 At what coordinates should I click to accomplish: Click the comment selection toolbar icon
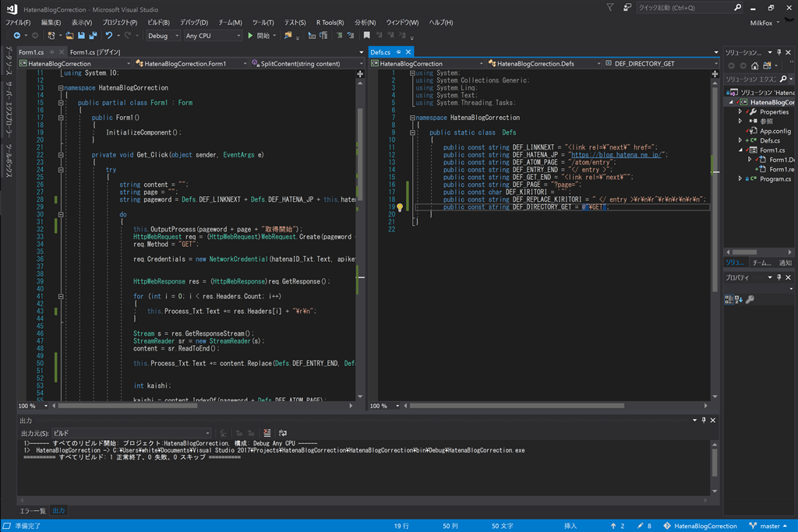point(340,36)
